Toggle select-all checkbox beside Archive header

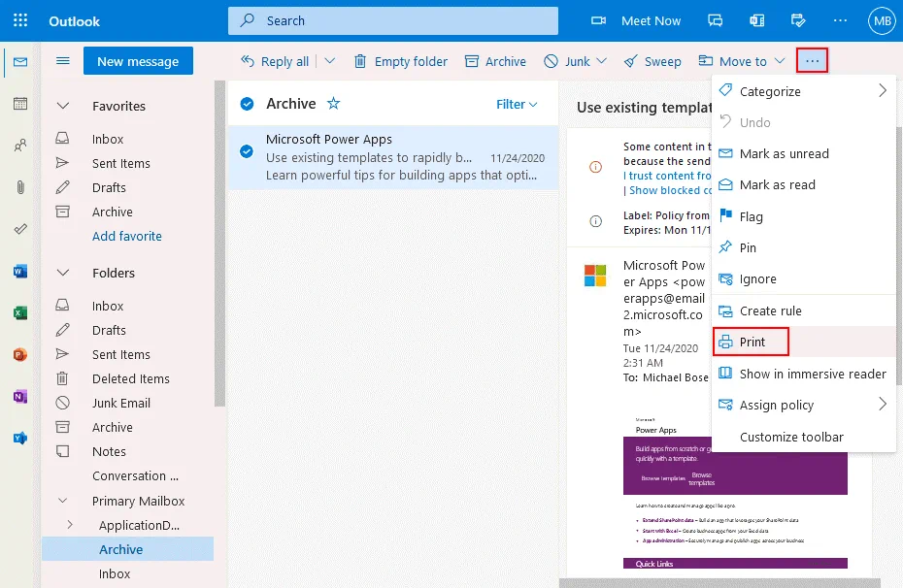click(x=247, y=104)
